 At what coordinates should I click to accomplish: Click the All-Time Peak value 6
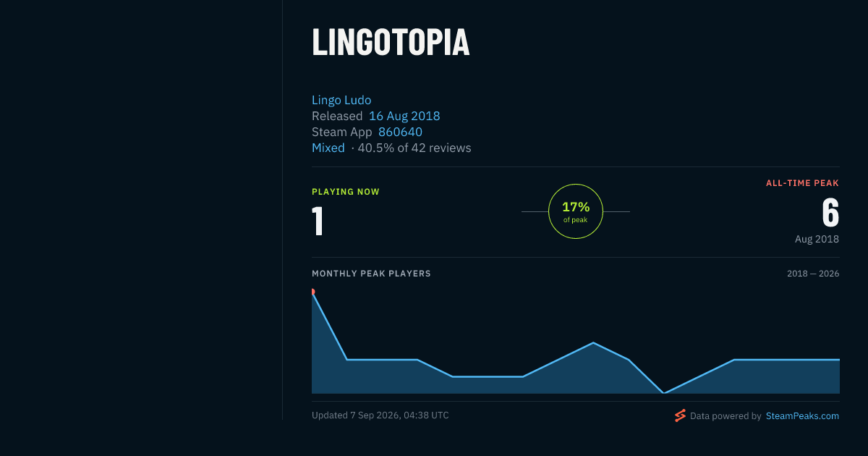tap(830, 213)
